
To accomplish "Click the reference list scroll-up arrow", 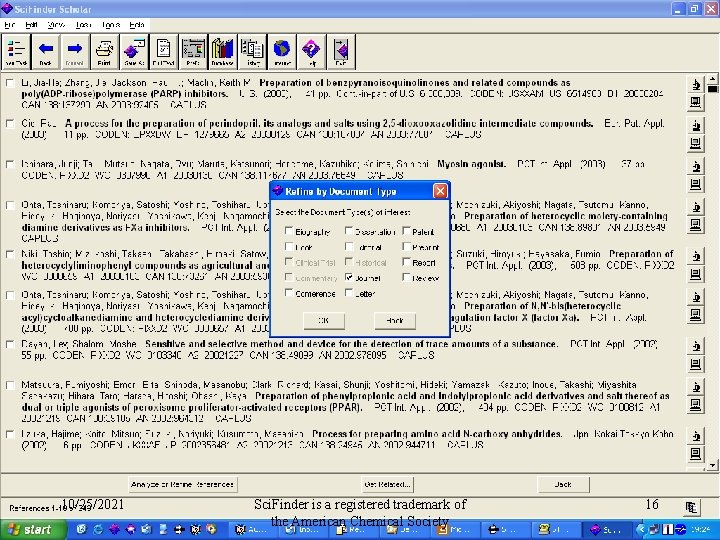I will coord(712,79).
